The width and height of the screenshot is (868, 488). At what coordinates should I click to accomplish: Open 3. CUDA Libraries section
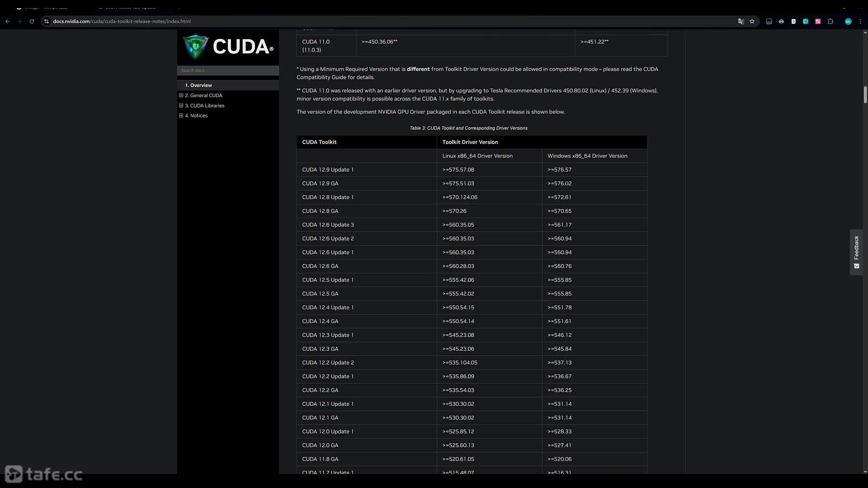pos(204,106)
